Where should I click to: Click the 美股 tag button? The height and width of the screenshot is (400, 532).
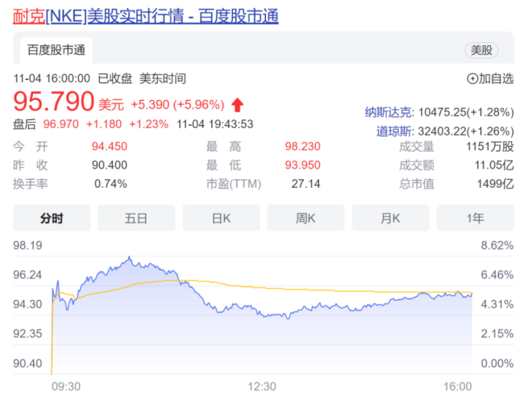click(481, 50)
